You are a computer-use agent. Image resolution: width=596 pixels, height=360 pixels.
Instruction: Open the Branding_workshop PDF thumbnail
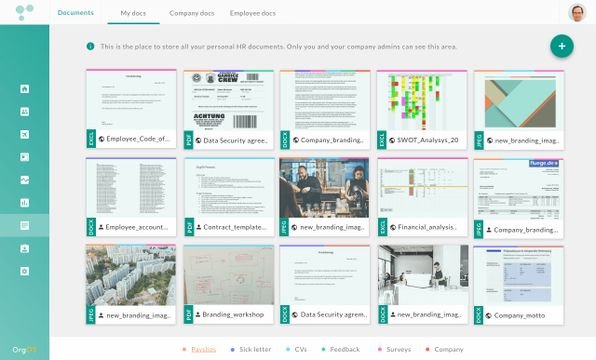click(x=229, y=275)
